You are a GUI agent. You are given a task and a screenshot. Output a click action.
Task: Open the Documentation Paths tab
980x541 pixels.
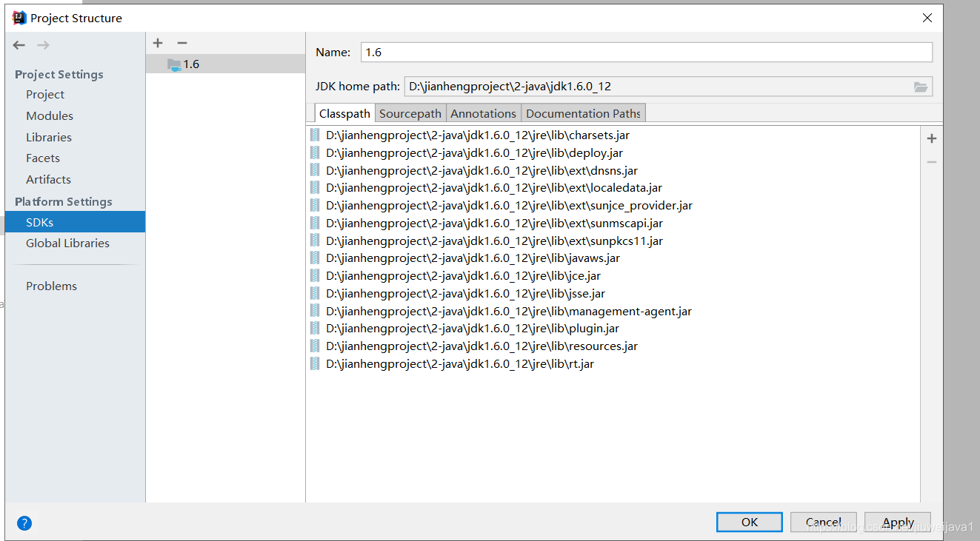coord(584,113)
